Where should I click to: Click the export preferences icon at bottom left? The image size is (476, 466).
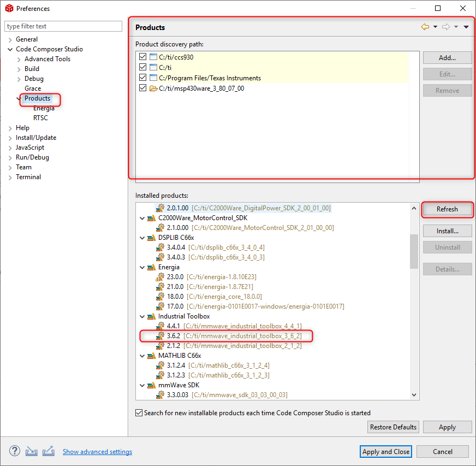tap(49, 451)
